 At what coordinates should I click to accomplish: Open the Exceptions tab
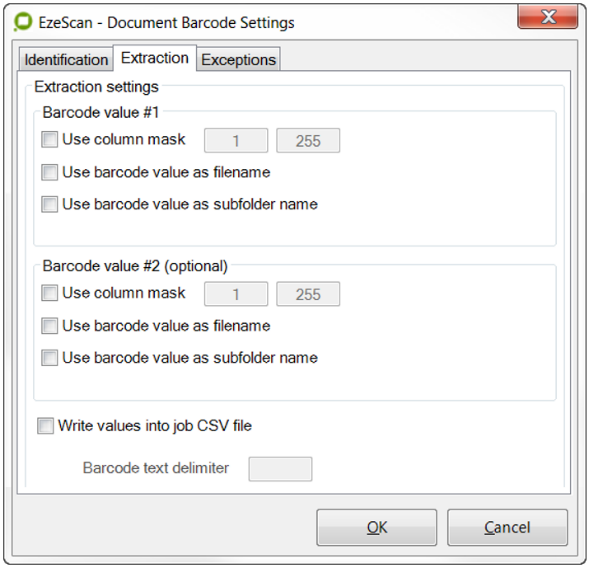click(239, 59)
